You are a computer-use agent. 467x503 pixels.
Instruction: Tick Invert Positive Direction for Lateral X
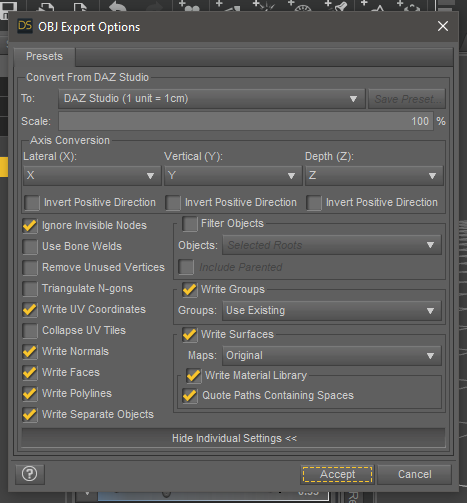[32, 203]
